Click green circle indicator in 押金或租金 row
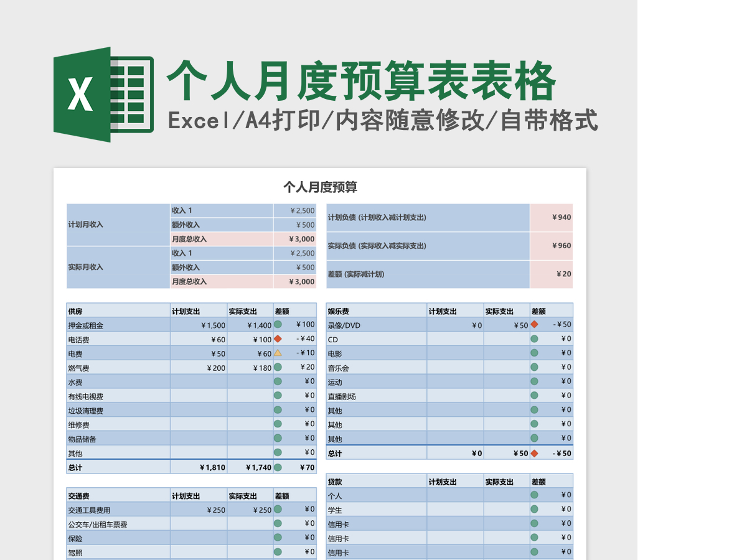747x560 pixels. point(278,324)
